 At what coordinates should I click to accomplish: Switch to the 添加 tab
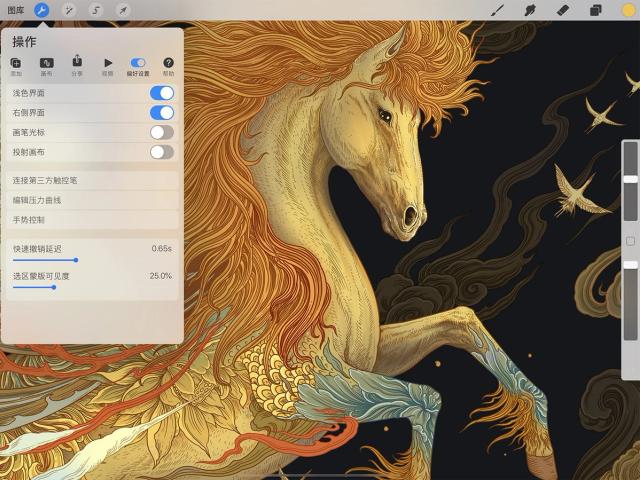click(x=16, y=67)
